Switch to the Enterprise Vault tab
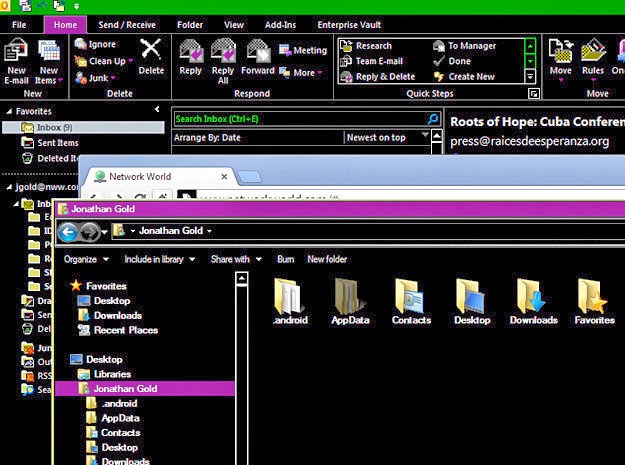This screenshot has height=465, width=625. click(x=349, y=25)
